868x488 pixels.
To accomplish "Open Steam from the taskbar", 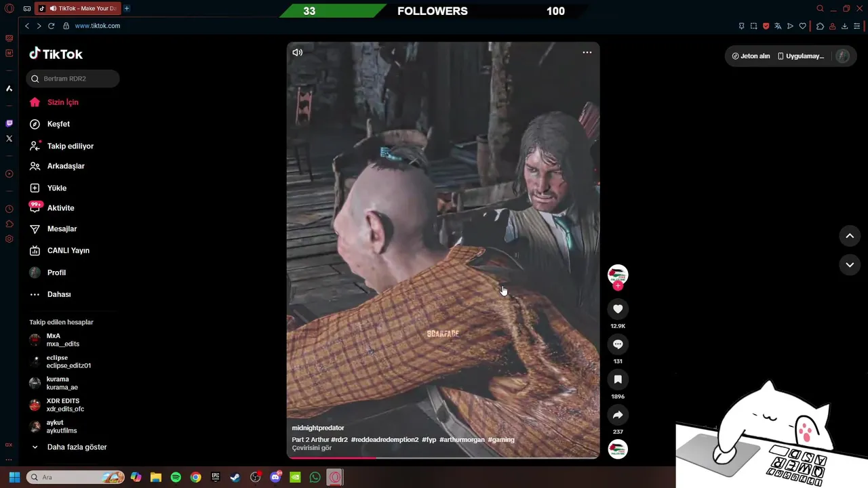I will [235, 477].
